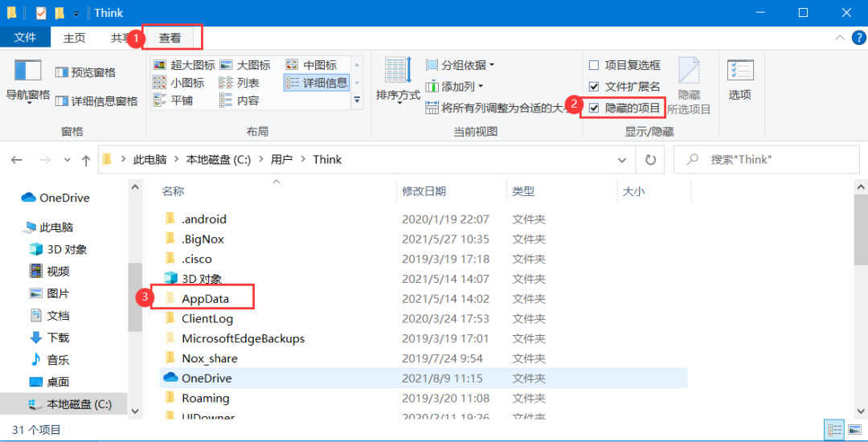Select small icons layout
The height and width of the screenshot is (442, 868).
(x=178, y=83)
